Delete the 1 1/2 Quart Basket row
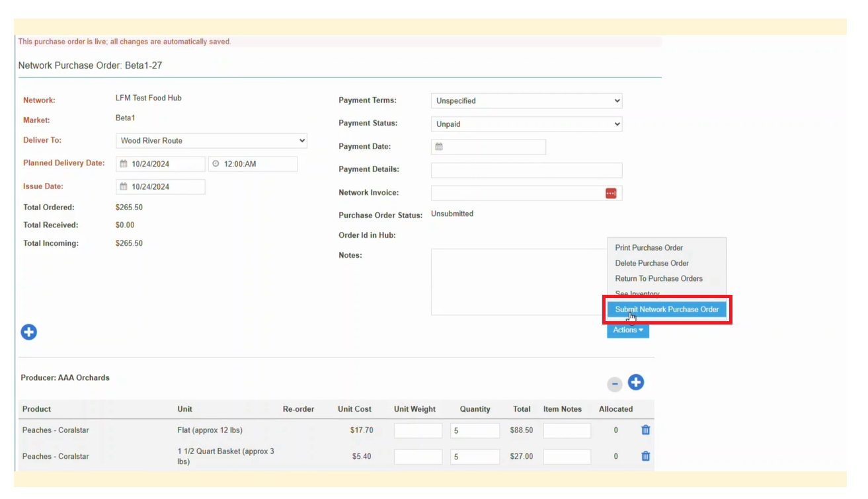This screenshot has width=868, height=499. click(x=645, y=456)
